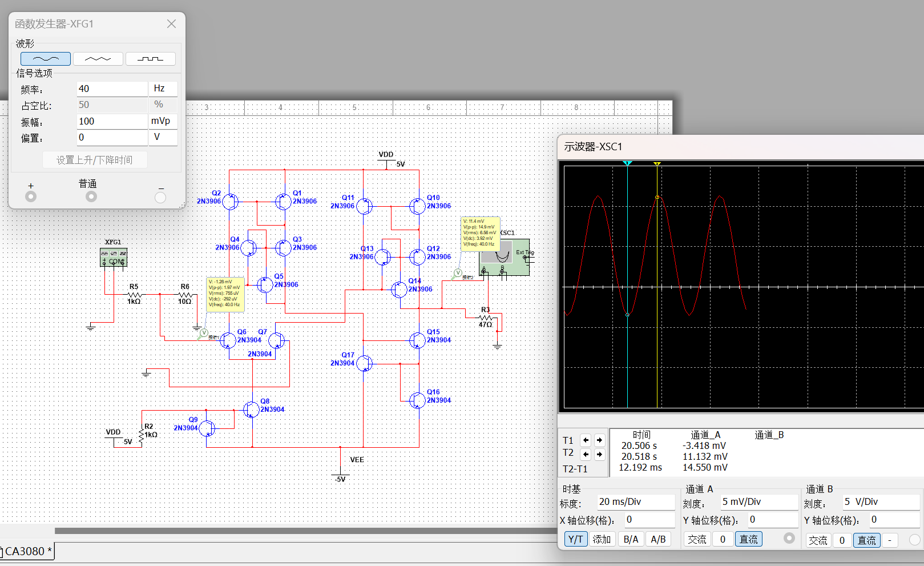
Task: Open the Hz frequency unit dropdown
Action: [163, 89]
